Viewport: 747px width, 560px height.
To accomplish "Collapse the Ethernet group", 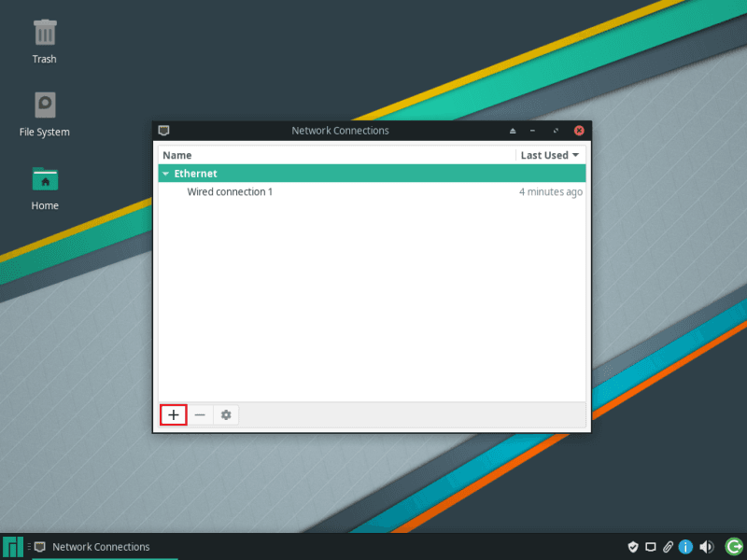I will tap(165, 174).
